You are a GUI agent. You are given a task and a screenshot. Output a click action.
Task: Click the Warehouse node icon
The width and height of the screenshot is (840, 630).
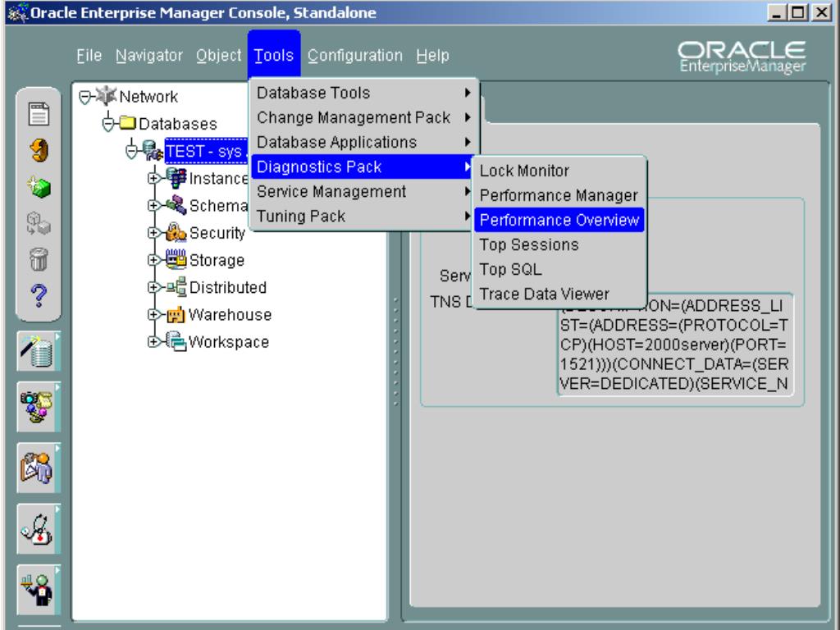coord(176,314)
